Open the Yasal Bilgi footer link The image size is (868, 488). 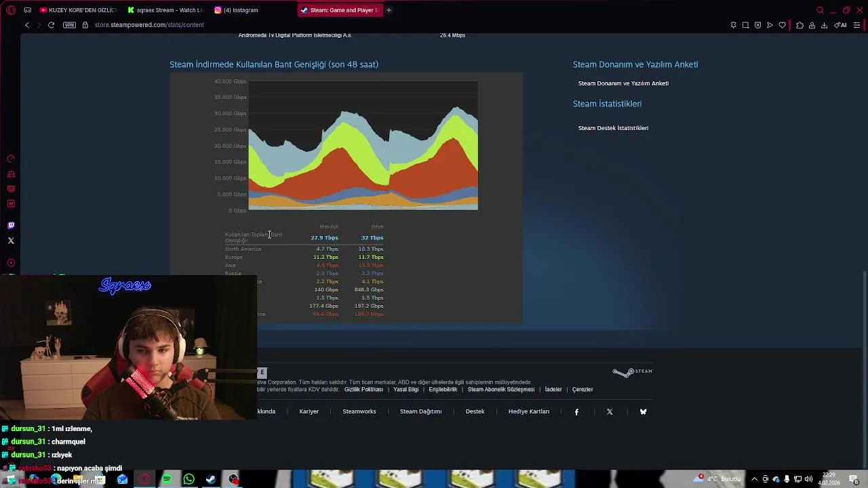coord(406,390)
